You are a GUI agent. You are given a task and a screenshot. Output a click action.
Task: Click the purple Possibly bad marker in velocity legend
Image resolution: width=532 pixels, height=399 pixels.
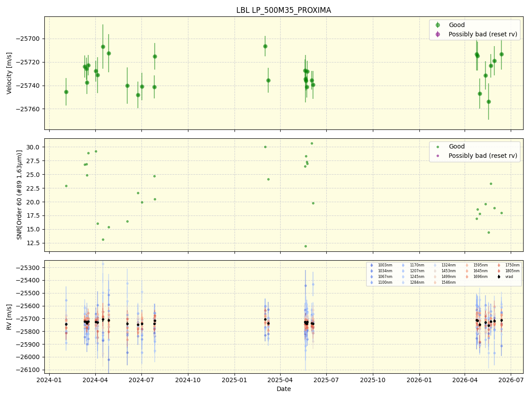click(x=438, y=34)
